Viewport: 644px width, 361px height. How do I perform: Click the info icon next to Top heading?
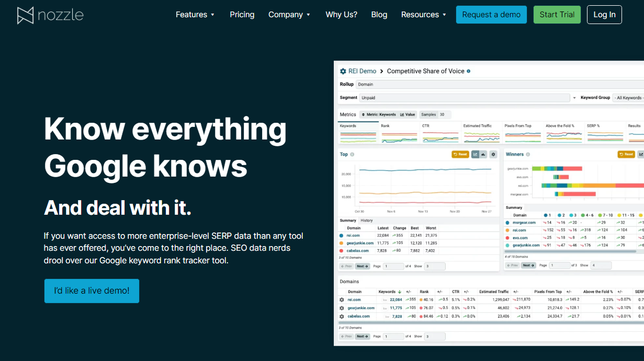click(352, 154)
